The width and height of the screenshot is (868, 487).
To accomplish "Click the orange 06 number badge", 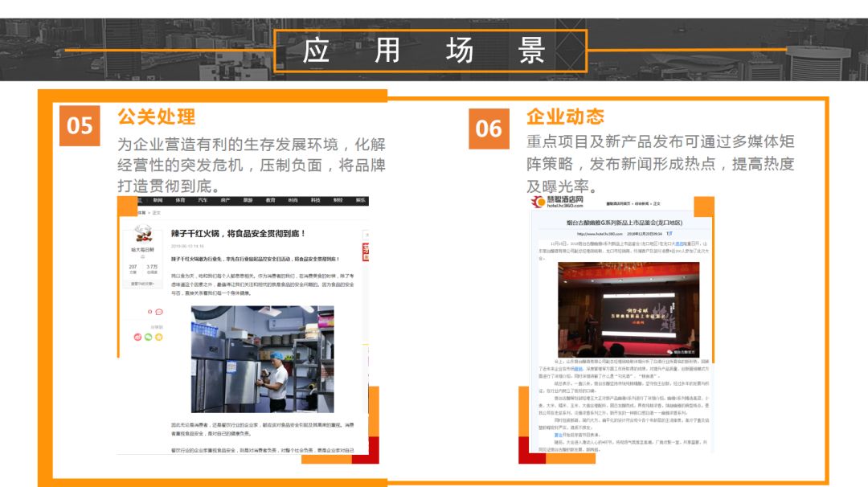I will coord(489,129).
